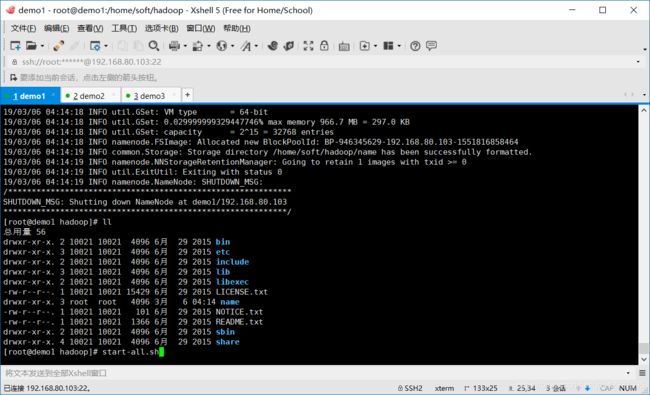Open the 查看(V) menu
650x395 pixels.
point(90,28)
